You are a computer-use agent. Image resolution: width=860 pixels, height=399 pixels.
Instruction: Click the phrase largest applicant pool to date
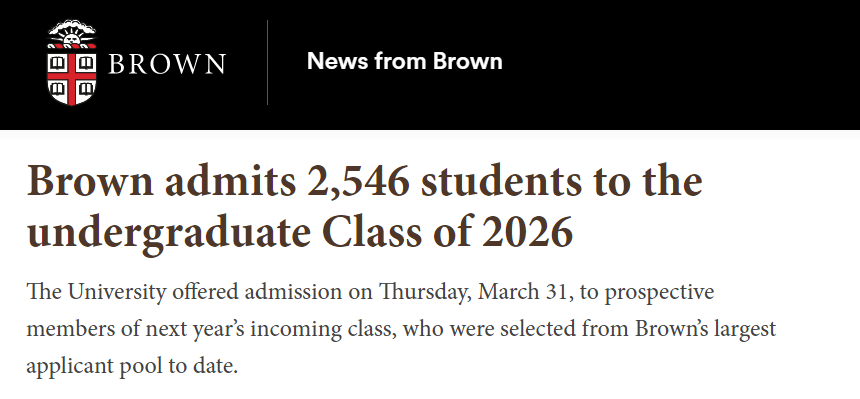(401, 347)
